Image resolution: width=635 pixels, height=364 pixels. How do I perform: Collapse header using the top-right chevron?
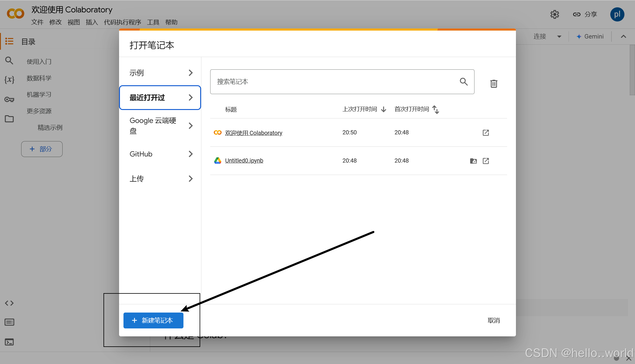[x=623, y=37]
